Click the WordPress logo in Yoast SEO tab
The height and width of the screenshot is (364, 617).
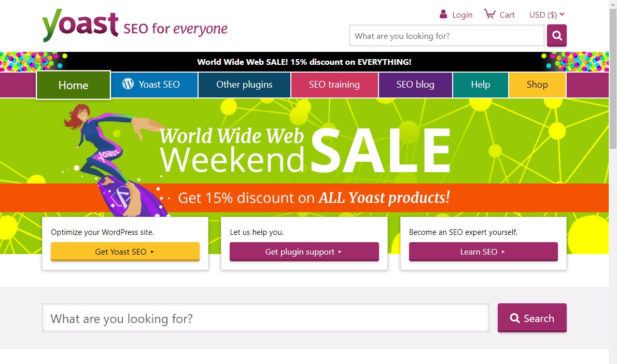128,84
